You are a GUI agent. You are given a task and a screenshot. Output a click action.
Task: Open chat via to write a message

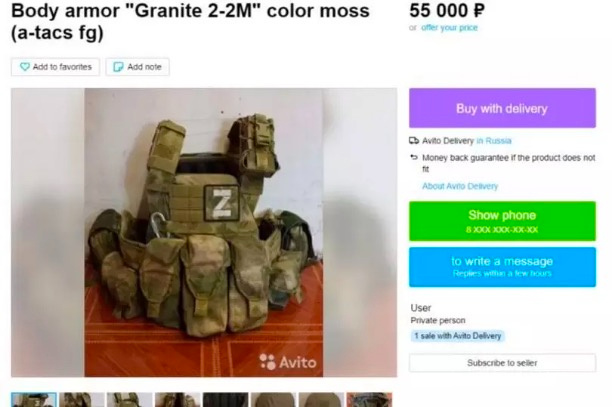502,267
